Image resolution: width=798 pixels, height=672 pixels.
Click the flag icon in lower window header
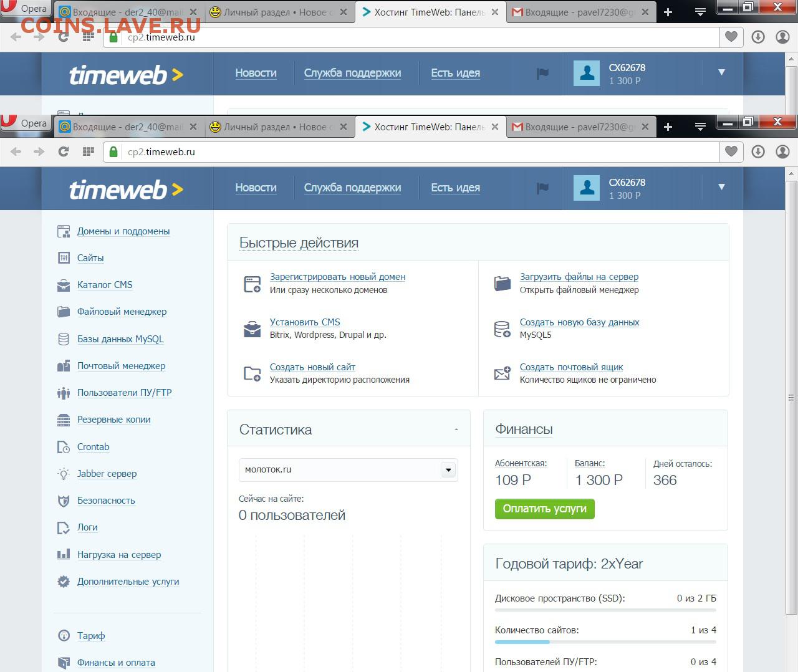[543, 188]
